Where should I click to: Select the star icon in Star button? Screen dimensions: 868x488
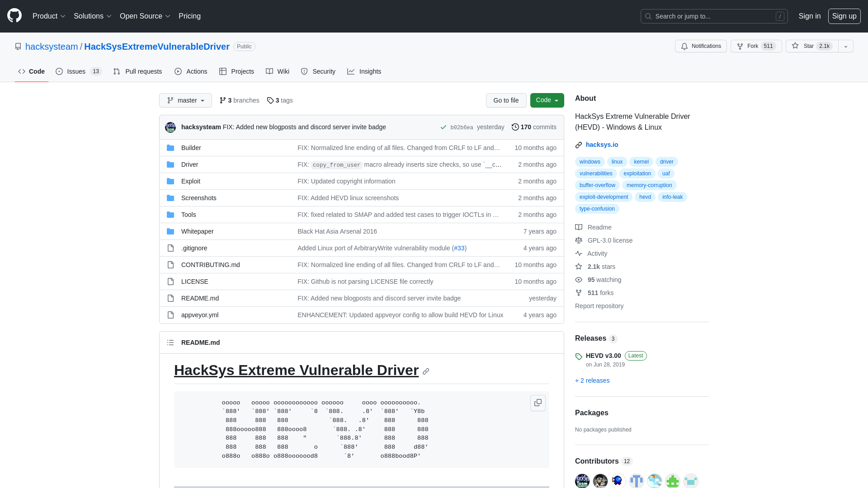tap(795, 46)
